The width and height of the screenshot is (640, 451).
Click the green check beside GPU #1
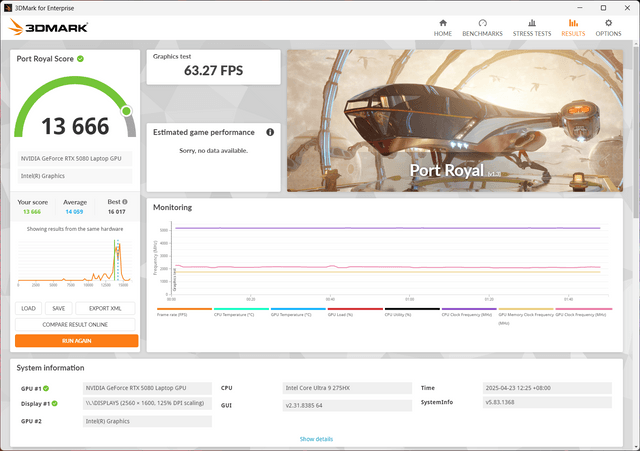coord(46,388)
